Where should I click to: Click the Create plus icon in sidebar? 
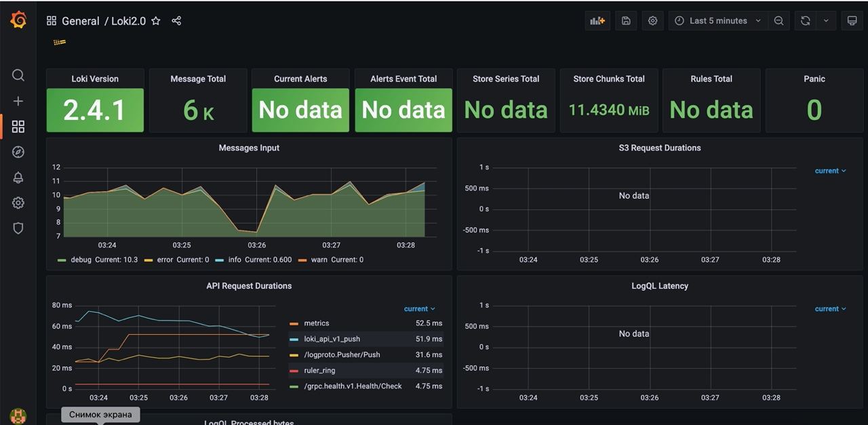pos(18,101)
